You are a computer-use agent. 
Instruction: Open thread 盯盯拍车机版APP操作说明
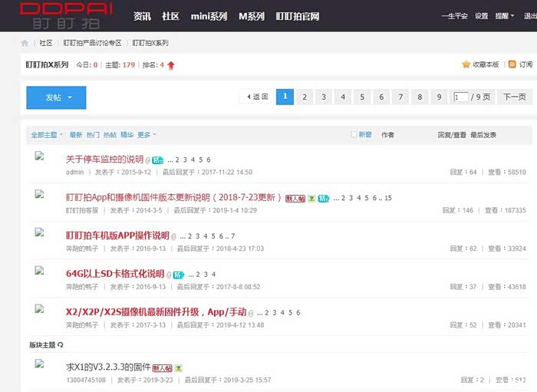(117, 236)
